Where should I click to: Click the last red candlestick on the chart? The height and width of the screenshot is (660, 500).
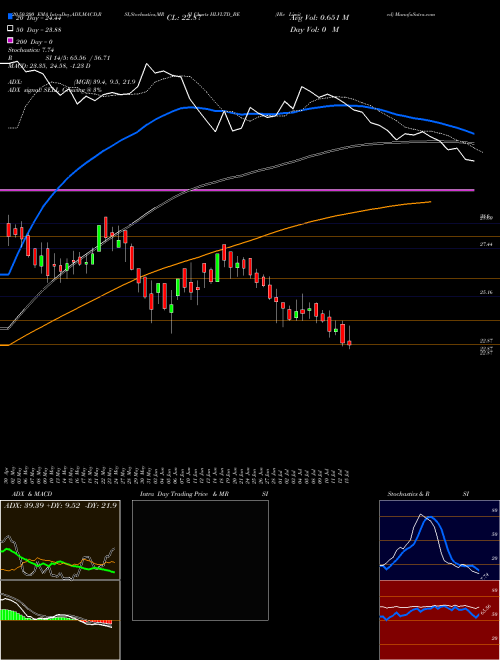349,343
